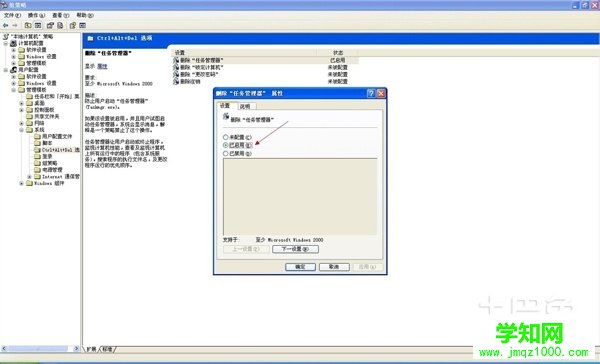Open the 查看 menu
This screenshot has height=364, width=600.
pos(60,15)
